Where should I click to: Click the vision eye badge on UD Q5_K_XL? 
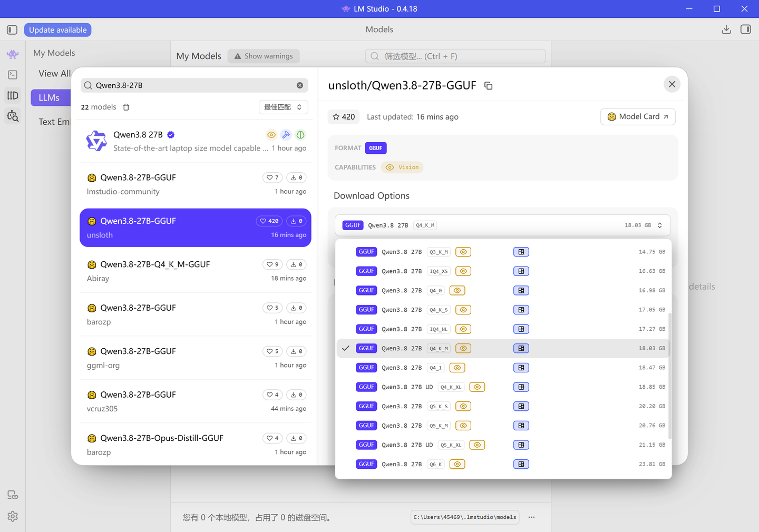(477, 445)
